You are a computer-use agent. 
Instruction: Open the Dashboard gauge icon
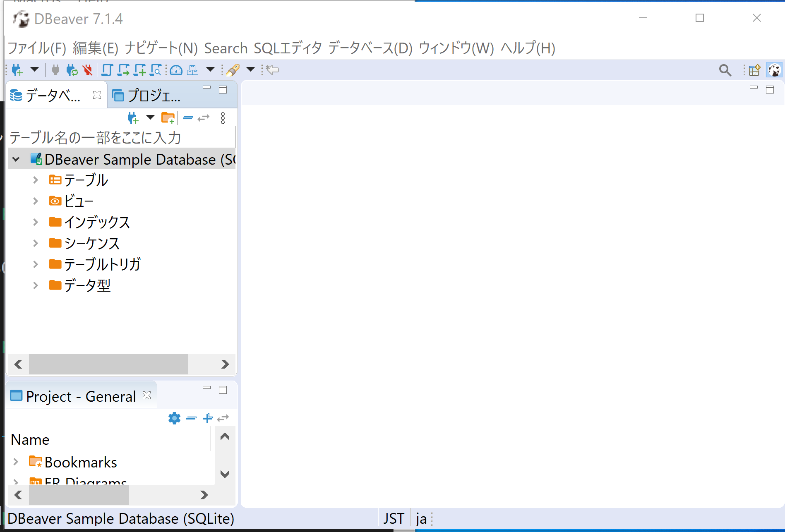click(176, 70)
